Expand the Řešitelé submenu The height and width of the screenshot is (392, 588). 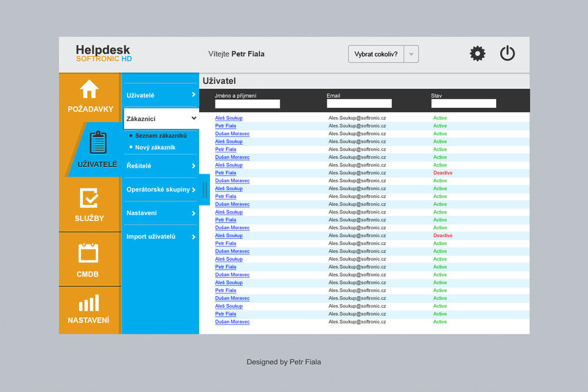click(x=161, y=166)
